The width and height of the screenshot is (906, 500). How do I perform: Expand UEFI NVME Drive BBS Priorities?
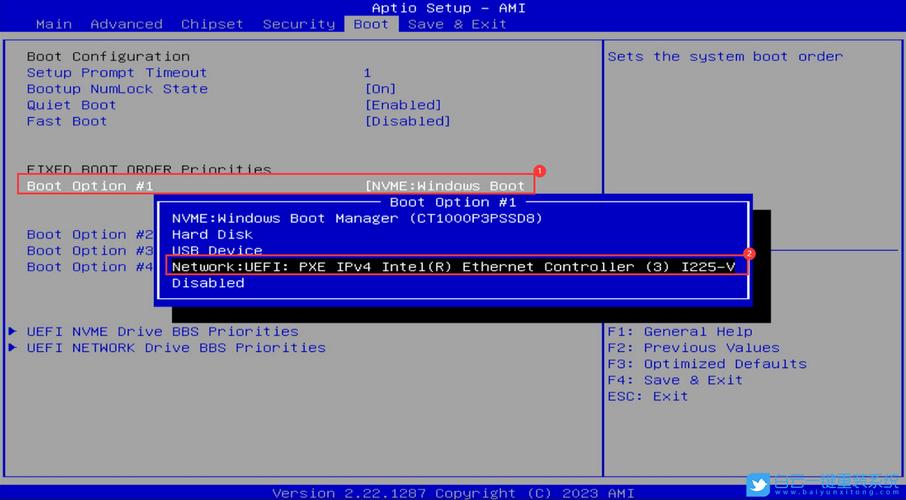click(x=162, y=332)
